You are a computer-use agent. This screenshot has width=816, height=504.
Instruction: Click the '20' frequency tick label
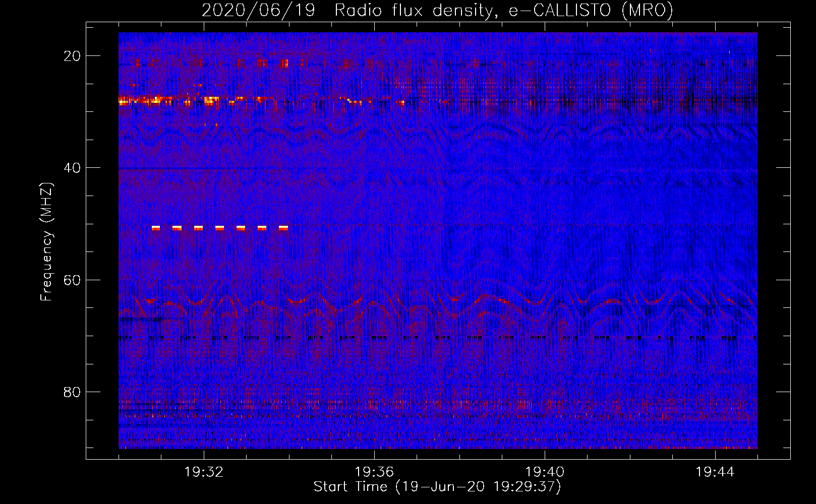click(x=73, y=56)
